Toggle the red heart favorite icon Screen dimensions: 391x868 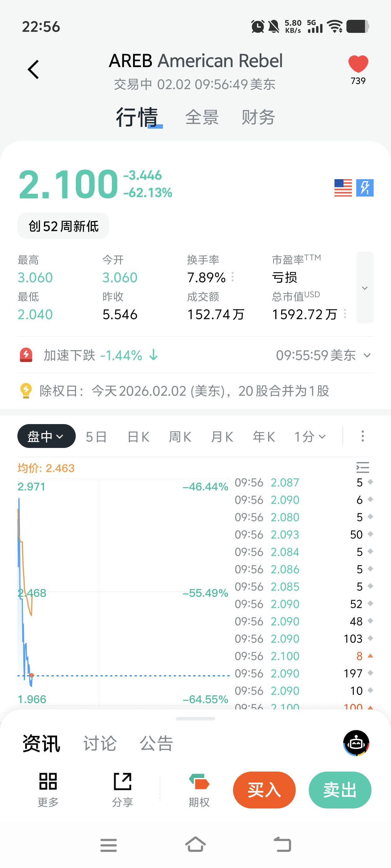point(358,64)
